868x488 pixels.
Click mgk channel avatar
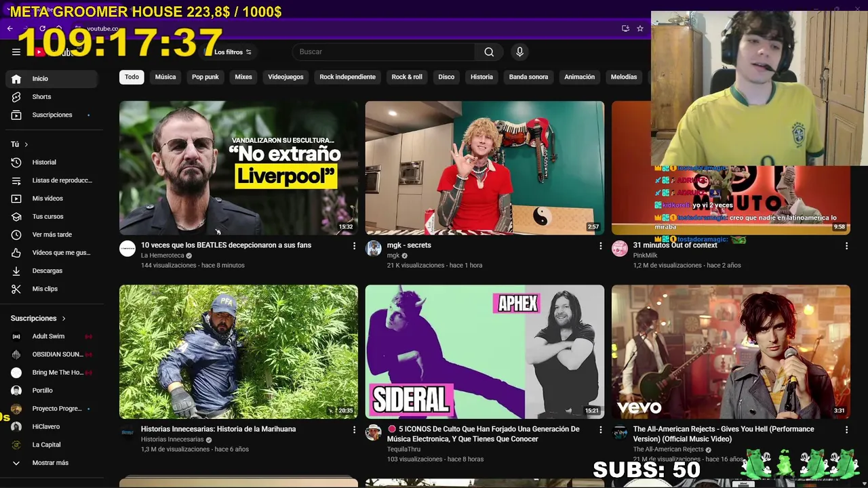(374, 249)
